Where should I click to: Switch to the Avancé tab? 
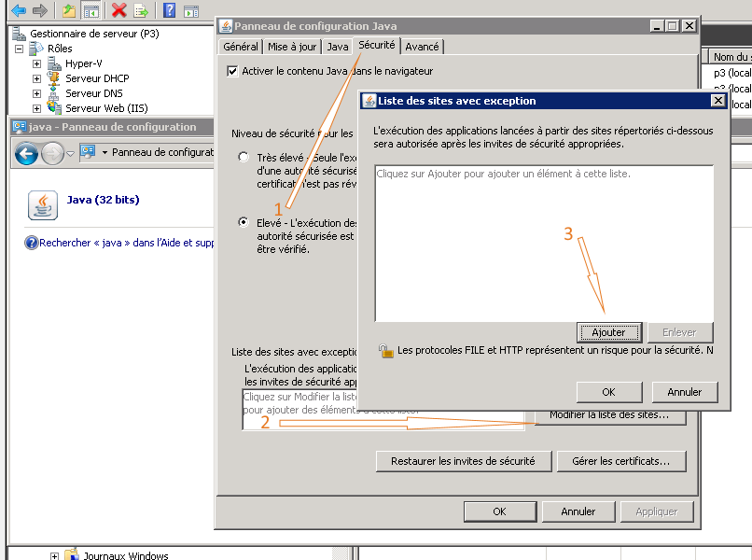pyautogui.click(x=422, y=47)
